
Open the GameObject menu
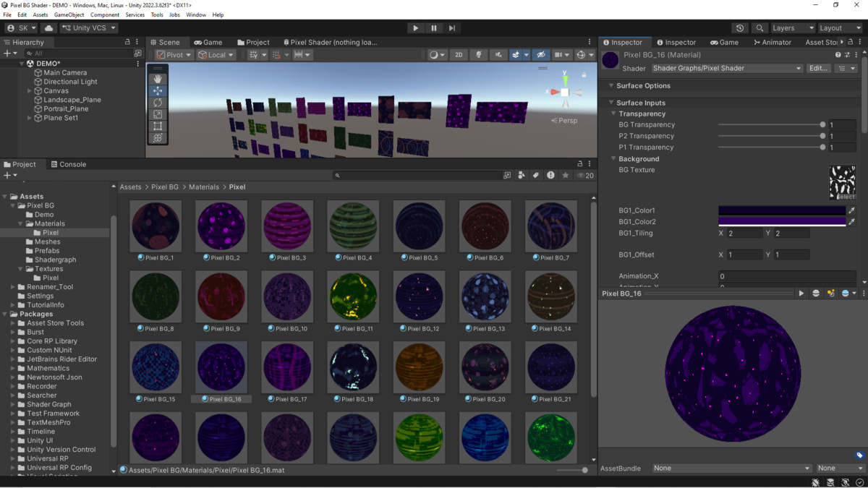69,14
